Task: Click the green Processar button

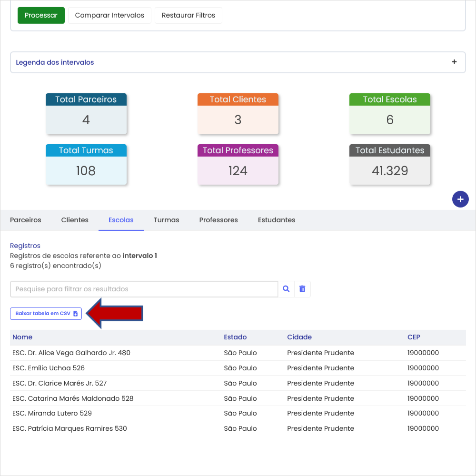Action: coord(41,16)
